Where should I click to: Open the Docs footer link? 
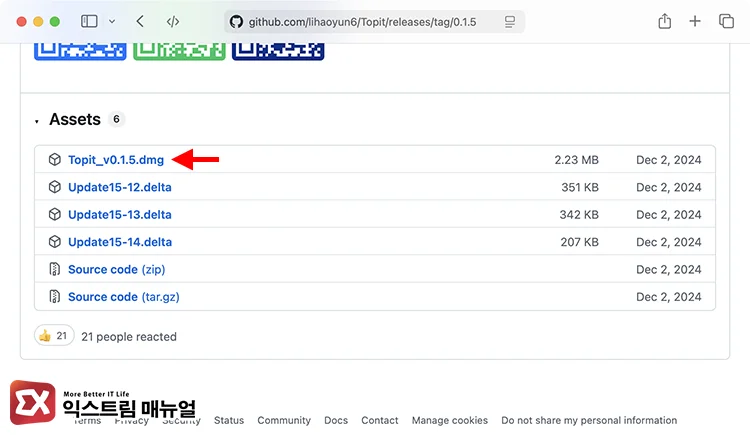click(x=336, y=420)
